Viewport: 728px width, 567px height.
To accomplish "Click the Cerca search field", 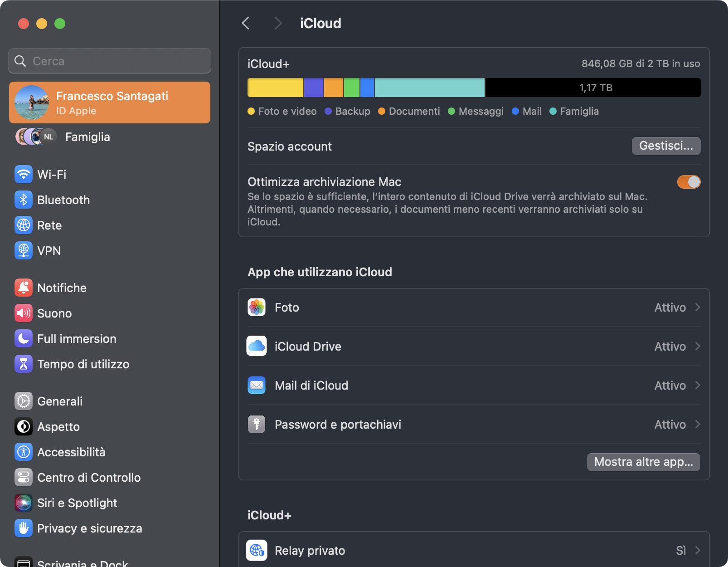I will [110, 61].
